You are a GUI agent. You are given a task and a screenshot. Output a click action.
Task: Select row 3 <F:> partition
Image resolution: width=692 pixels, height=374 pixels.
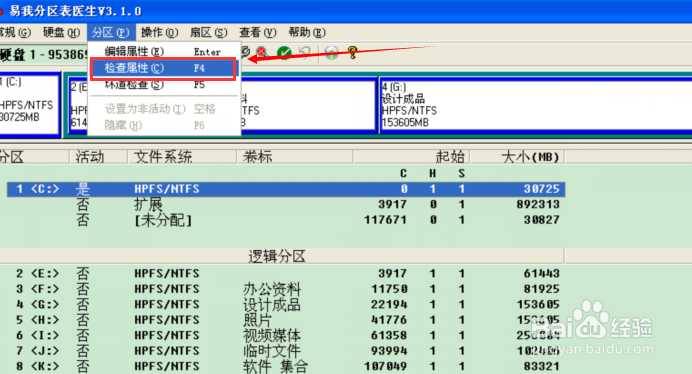pos(286,289)
